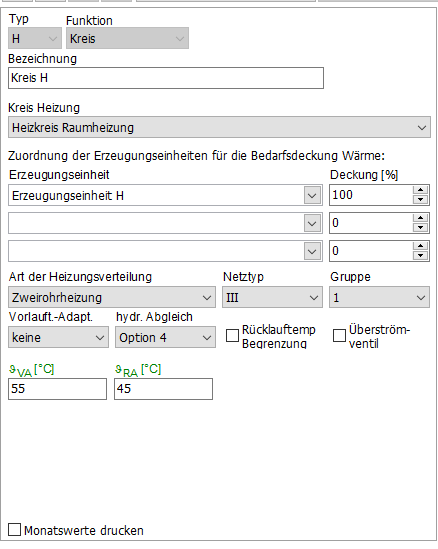This screenshot has width=438, height=549.
Task: Open the second empty Erzeugungseinheit dropdown
Action: tap(165, 223)
